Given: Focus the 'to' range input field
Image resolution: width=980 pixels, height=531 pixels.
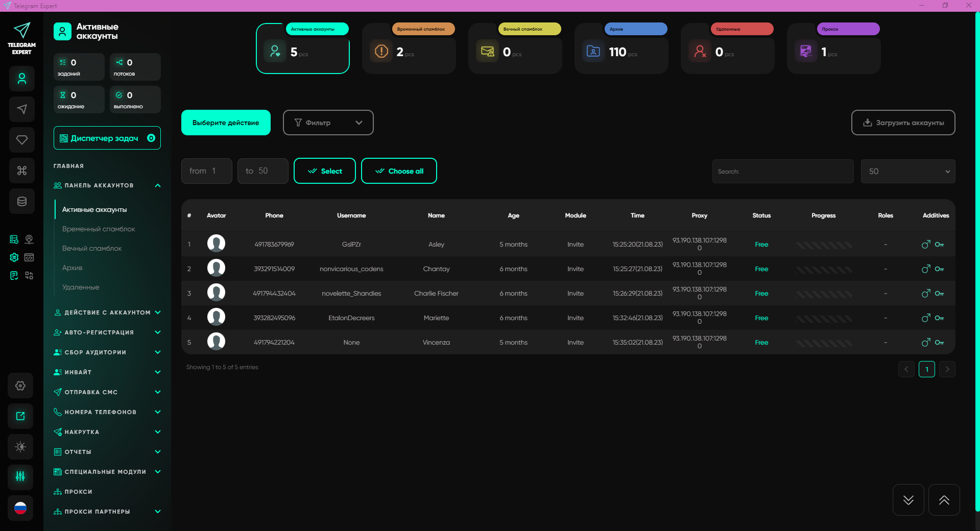Looking at the screenshot, I should pos(263,171).
